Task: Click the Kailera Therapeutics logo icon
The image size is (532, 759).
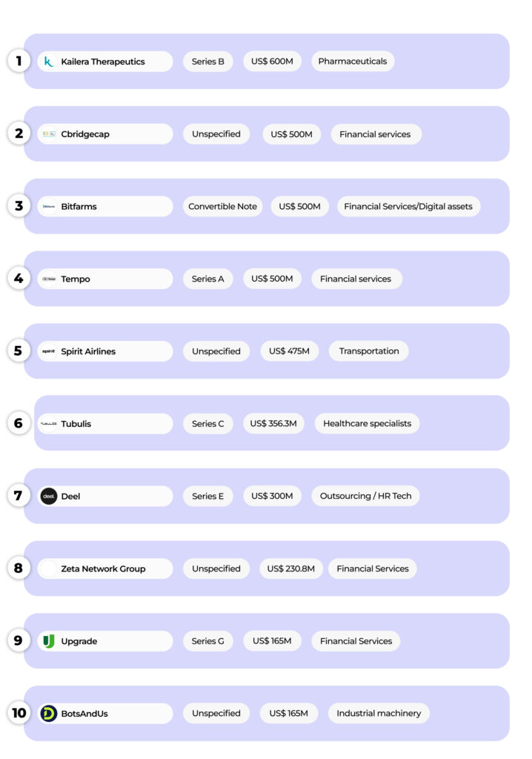Action: [x=49, y=62]
